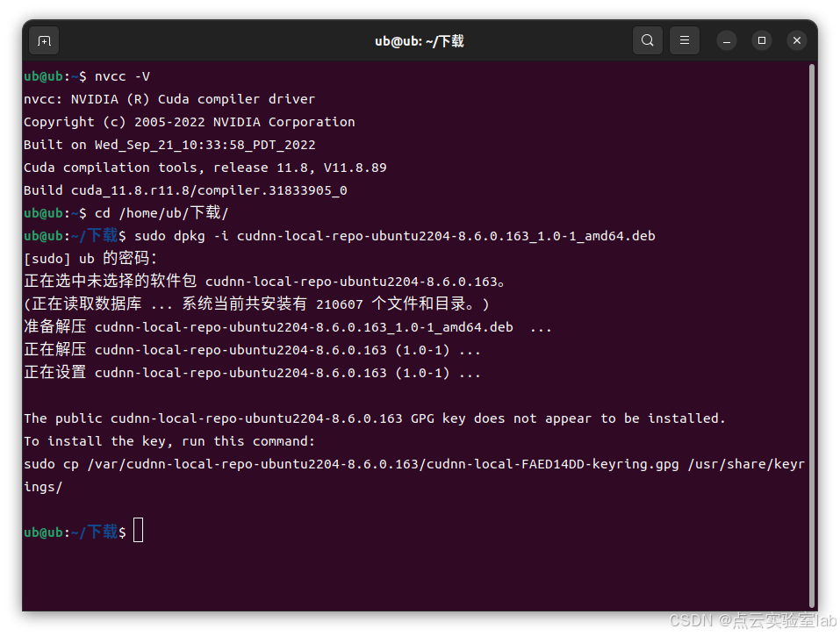
Task: Click the terminal vertical scrollbar
Action: click(812, 336)
